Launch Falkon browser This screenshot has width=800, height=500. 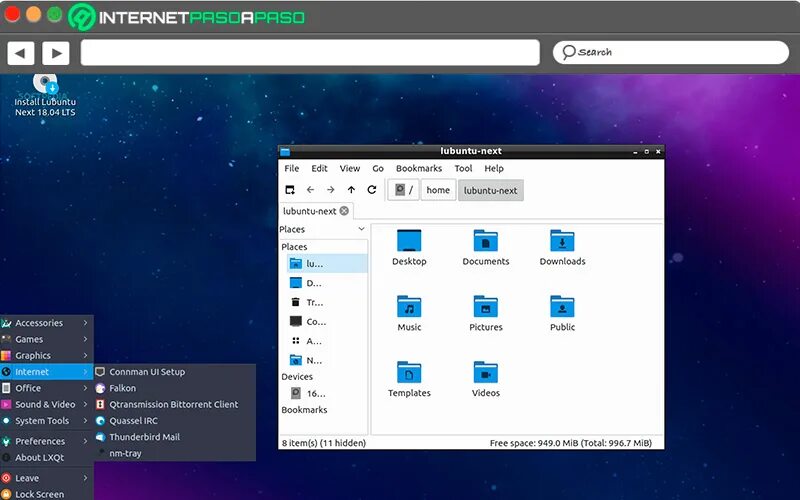click(x=175, y=388)
